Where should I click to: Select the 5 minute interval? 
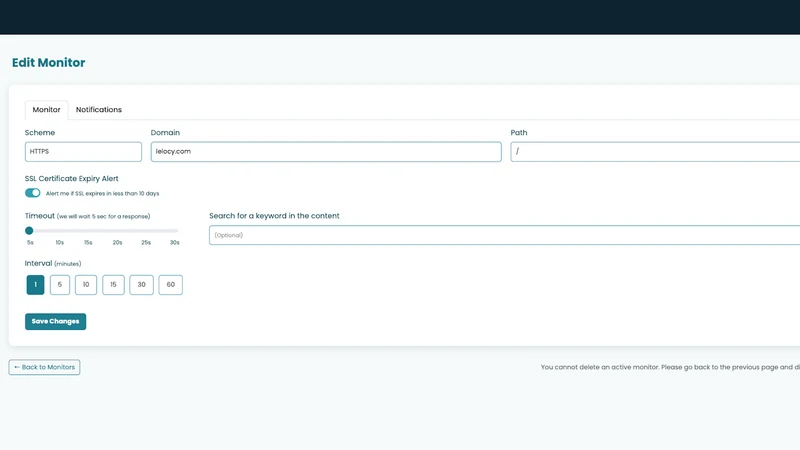pyautogui.click(x=60, y=285)
